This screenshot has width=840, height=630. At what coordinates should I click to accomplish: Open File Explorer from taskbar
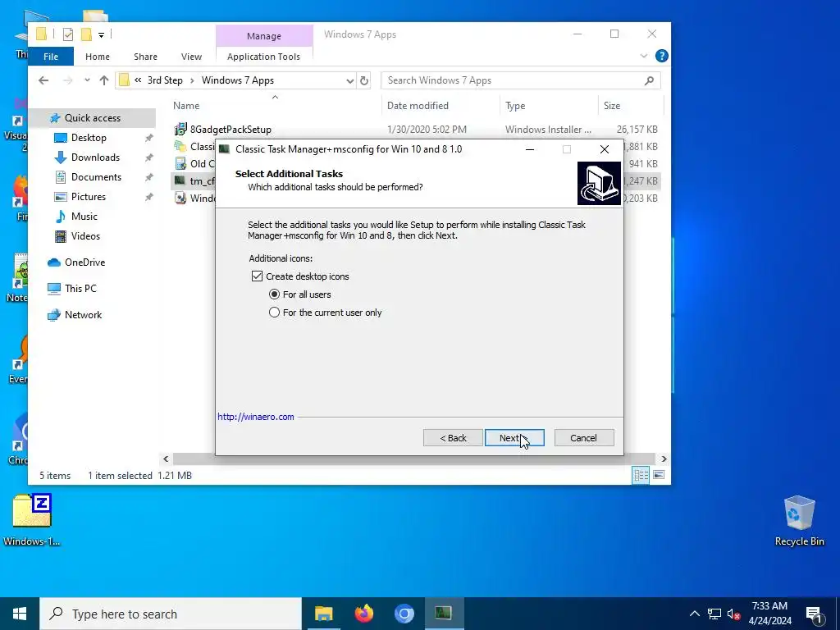(x=323, y=614)
